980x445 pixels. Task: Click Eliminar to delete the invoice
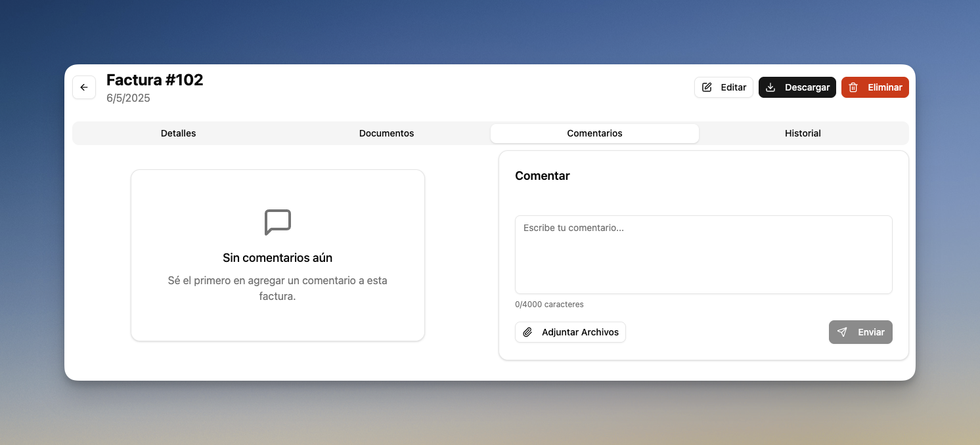[x=875, y=87]
